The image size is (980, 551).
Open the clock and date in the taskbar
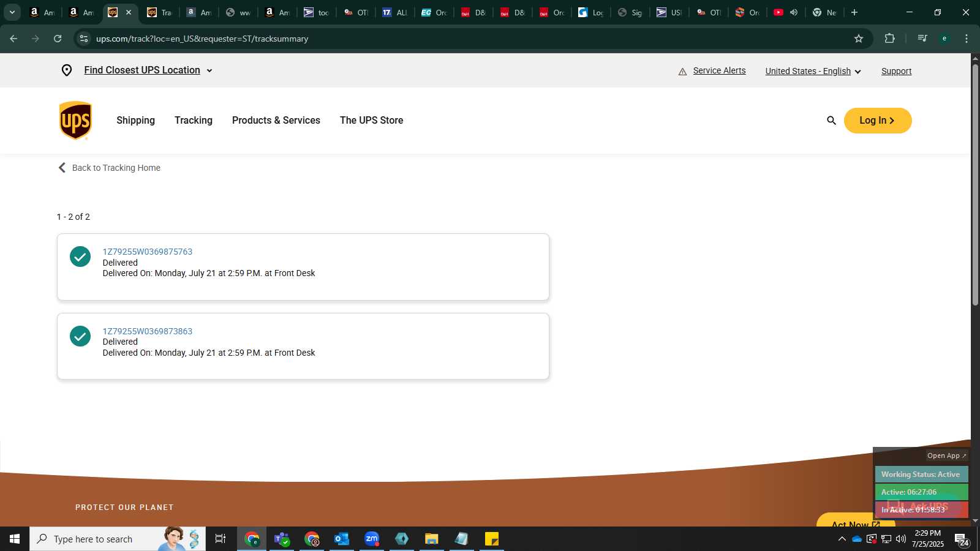point(928,539)
